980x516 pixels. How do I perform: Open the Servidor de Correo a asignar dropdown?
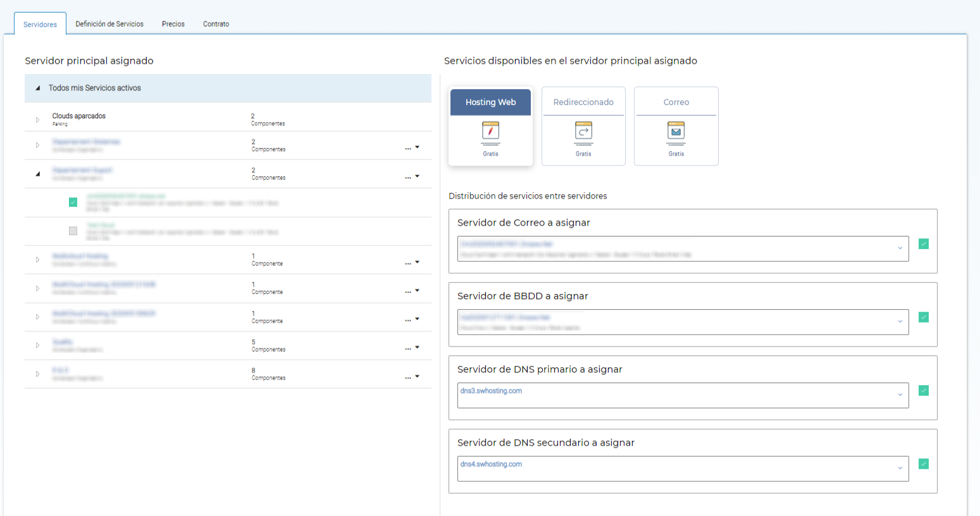point(683,249)
